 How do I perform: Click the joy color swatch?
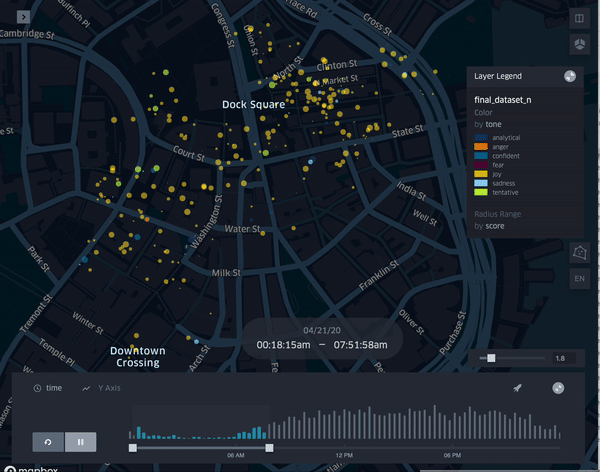[x=481, y=174]
